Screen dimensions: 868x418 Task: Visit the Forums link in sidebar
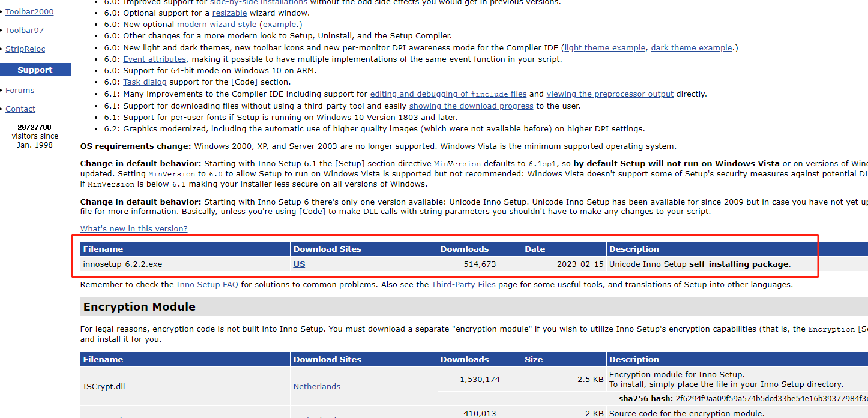tap(20, 90)
